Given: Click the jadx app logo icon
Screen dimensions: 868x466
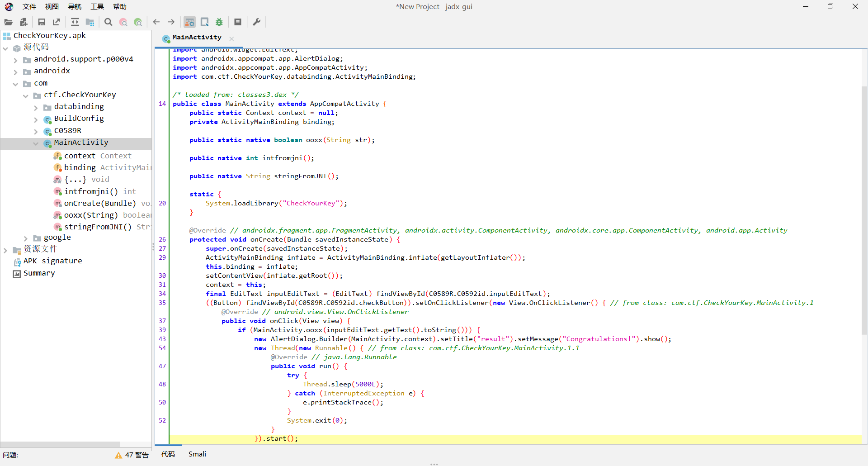Looking at the screenshot, I should (x=9, y=6).
